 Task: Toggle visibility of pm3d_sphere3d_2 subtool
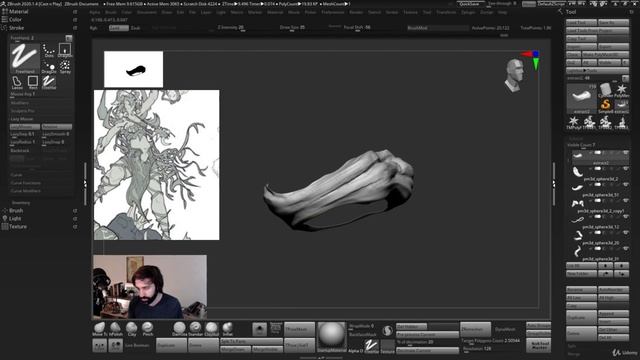click(625, 168)
